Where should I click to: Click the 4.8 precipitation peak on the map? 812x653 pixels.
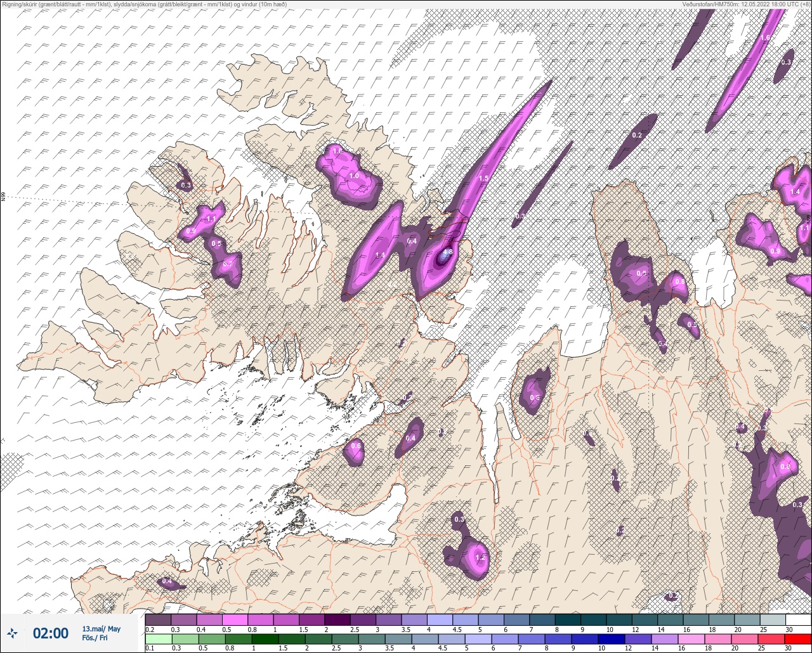pyautogui.click(x=447, y=252)
